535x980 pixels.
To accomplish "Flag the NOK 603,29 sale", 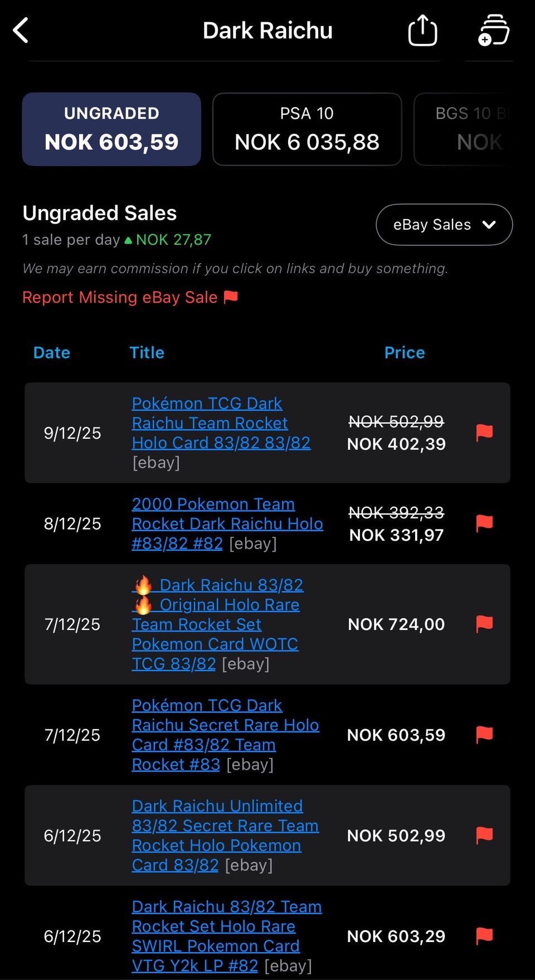I will 484,936.
